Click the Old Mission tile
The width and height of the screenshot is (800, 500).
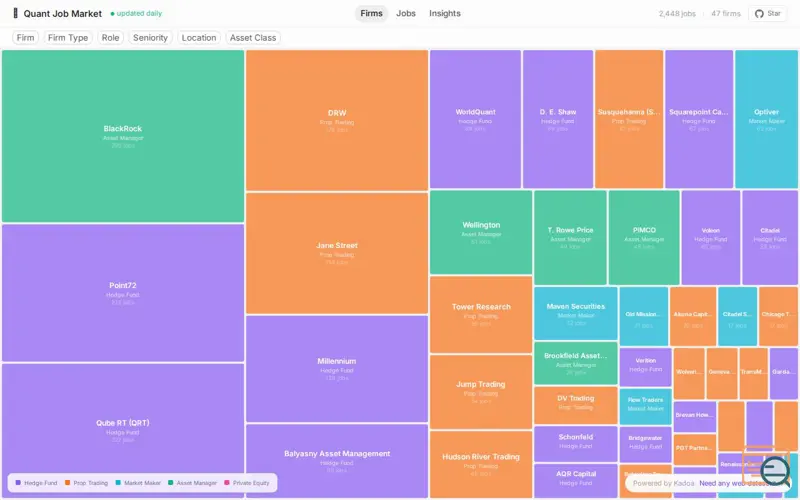(643, 316)
